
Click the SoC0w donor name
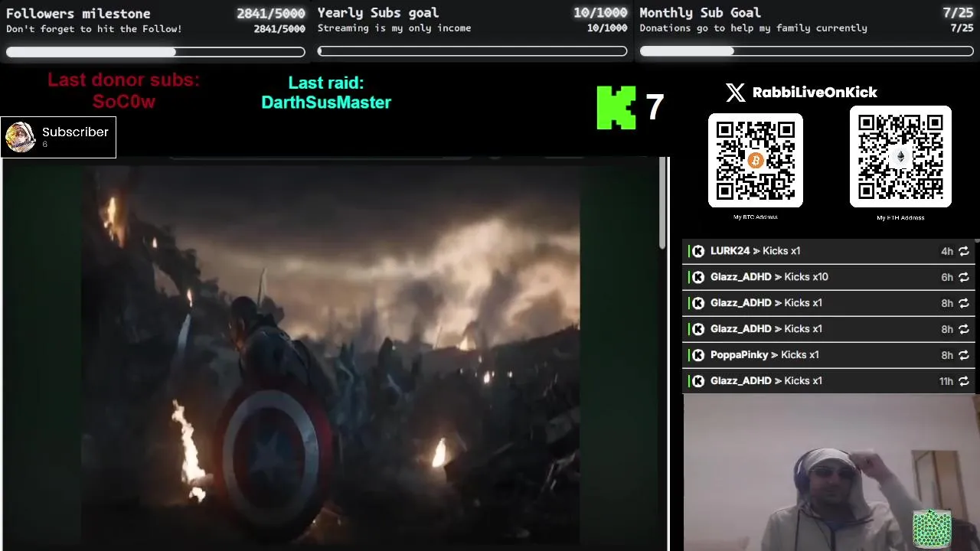coord(124,102)
